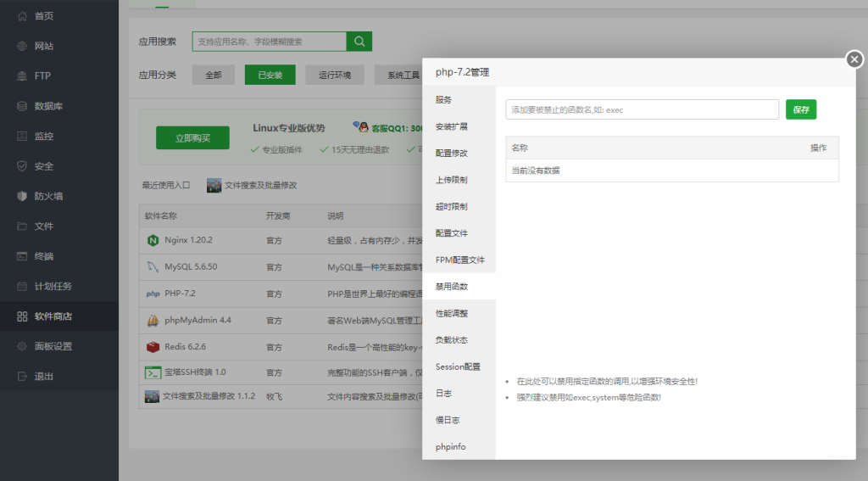Click the Nginx logo icon
This screenshot has height=481, width=868.
(153, 240)
